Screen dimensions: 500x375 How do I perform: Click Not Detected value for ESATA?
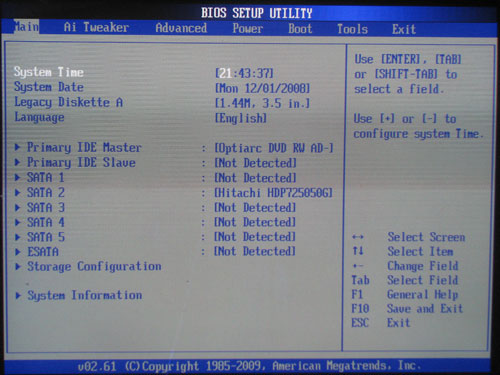(x=255, y=251)
